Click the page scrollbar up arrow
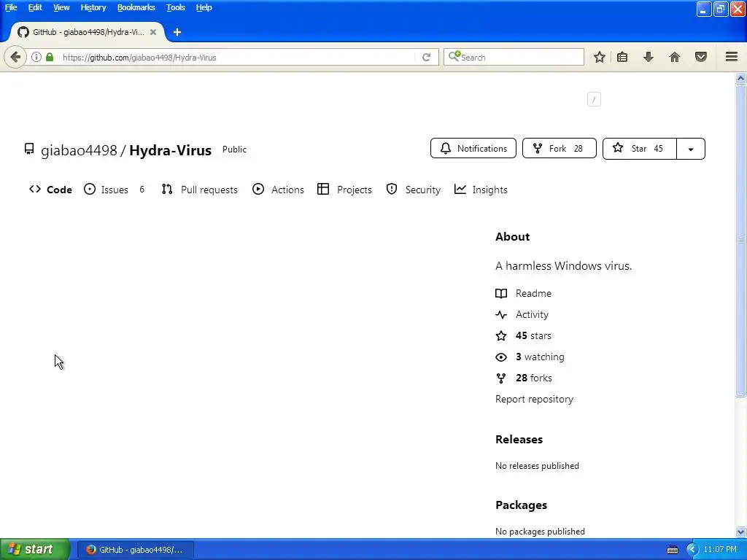Screen dimensions: 747x560 (x=740, y=79)
